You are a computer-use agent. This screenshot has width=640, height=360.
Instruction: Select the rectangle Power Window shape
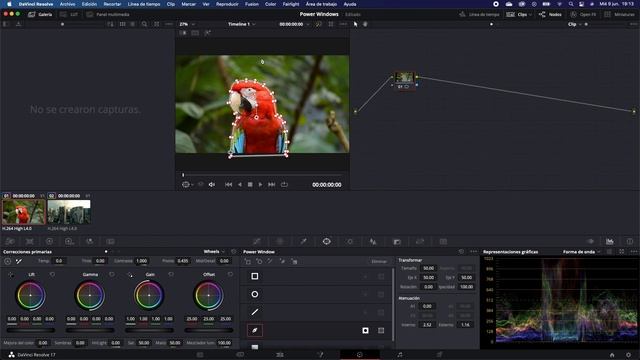255,276
